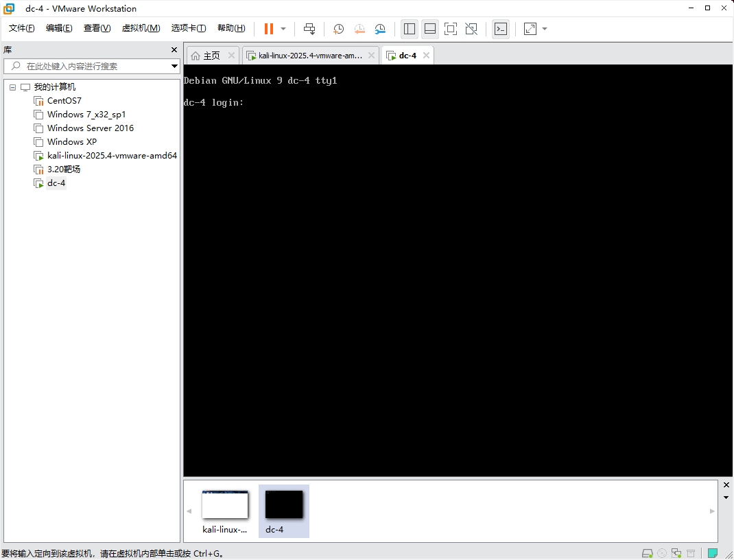Toggle the console view button

501,29
